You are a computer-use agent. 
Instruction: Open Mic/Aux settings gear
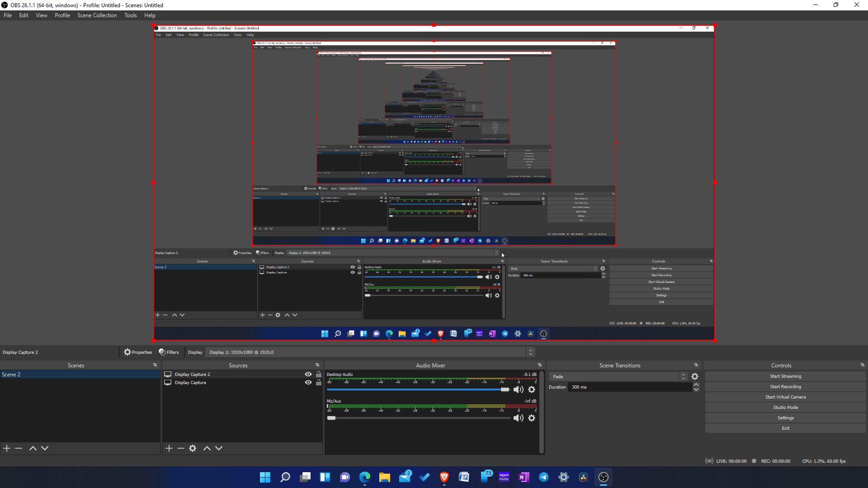[532, 418]
